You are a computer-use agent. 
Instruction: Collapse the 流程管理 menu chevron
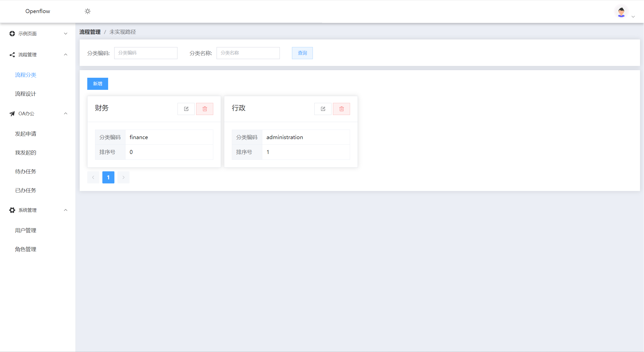tap(66, 55)
